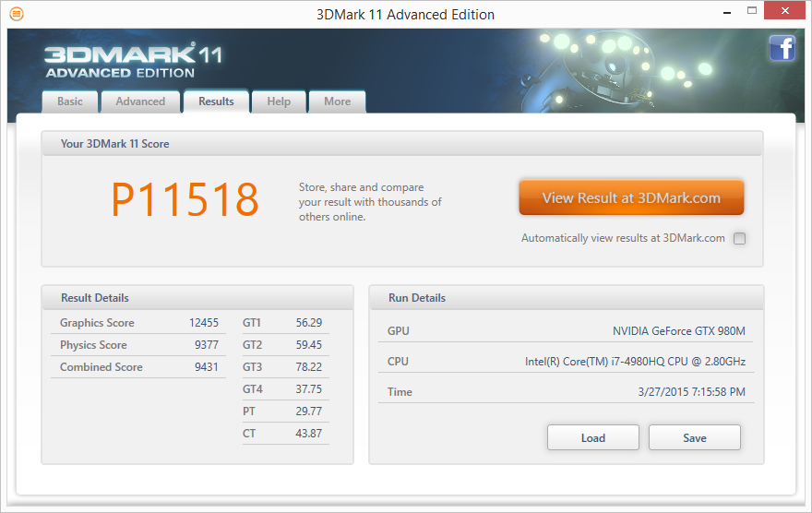812x513 pixels.
Task: Click the Run Details panel header
Action: (567, 298)
